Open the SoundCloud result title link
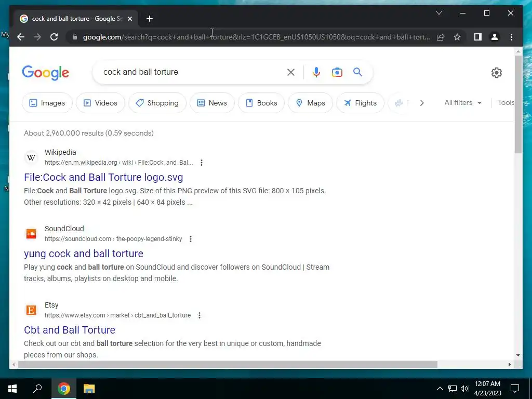532x399 pixels. click(84, 254)
